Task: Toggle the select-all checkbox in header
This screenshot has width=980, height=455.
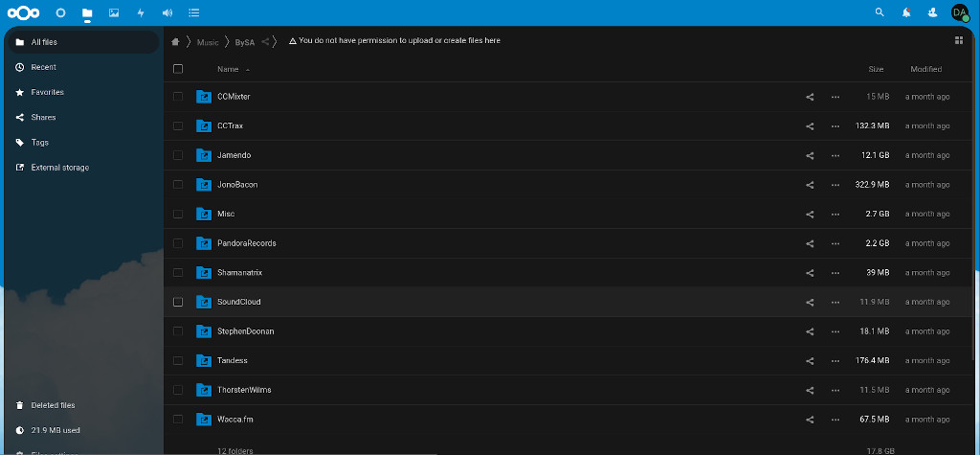Action: tap(178, 69)
